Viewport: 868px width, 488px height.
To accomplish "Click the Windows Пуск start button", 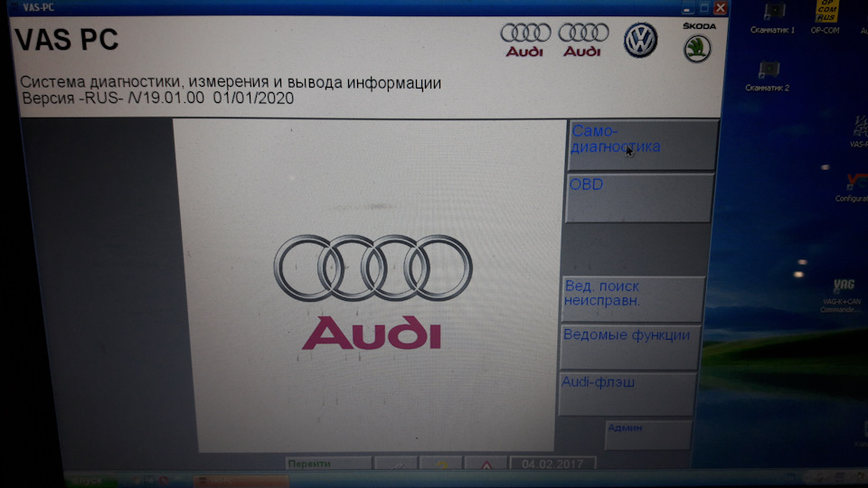I will (90, 480).
